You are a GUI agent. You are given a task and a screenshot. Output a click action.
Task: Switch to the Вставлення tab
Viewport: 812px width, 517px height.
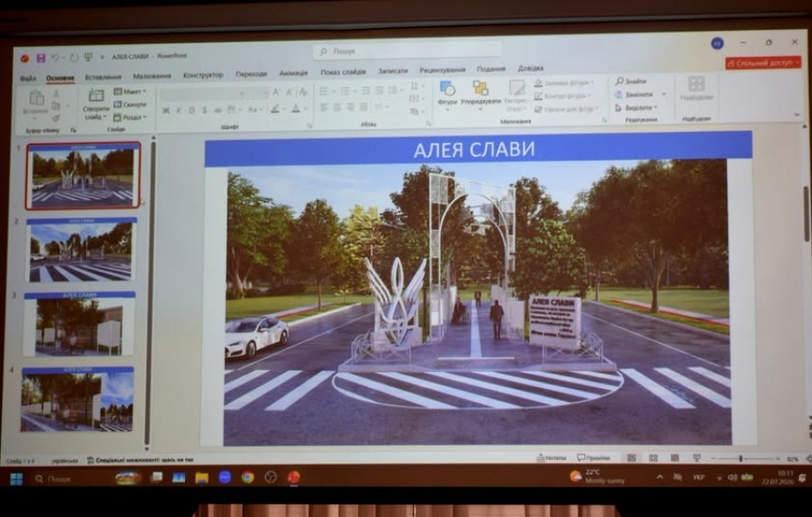click(103, 78)
